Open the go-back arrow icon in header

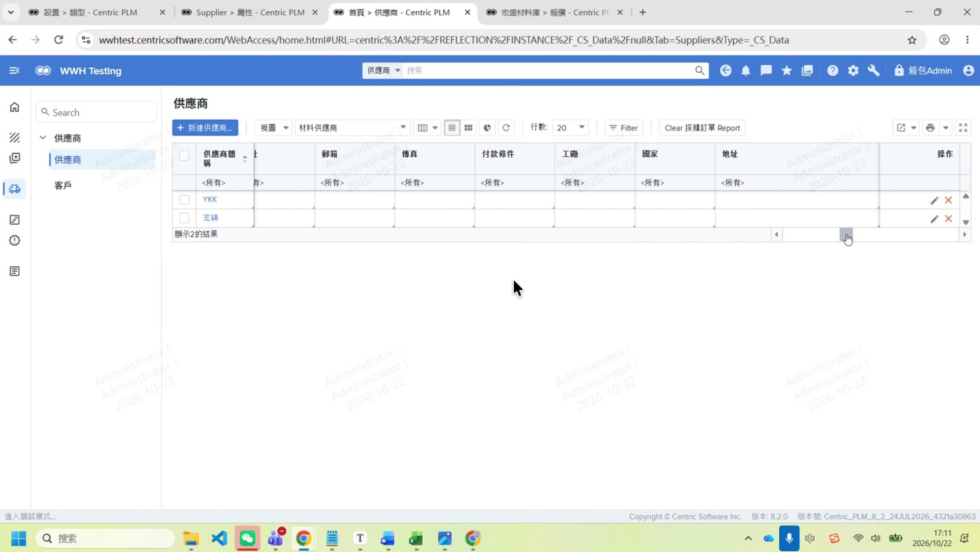(x=726, y=71)
